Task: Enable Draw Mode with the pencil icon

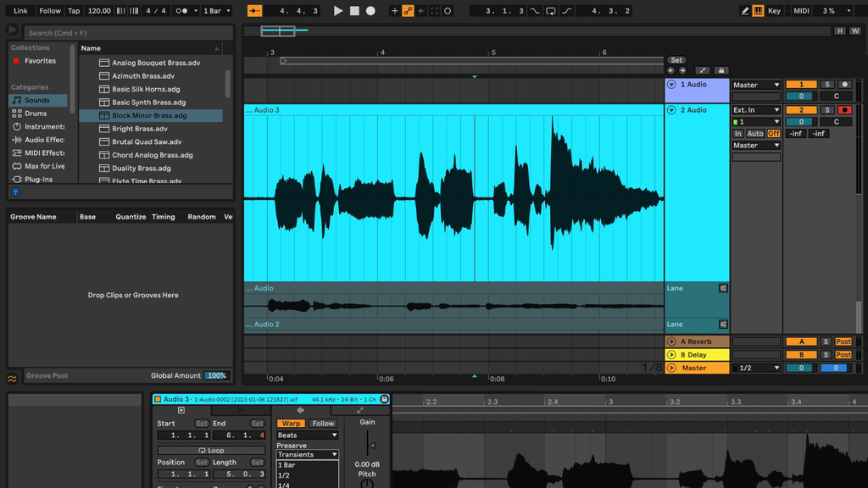Action: (x=746, y=11)
